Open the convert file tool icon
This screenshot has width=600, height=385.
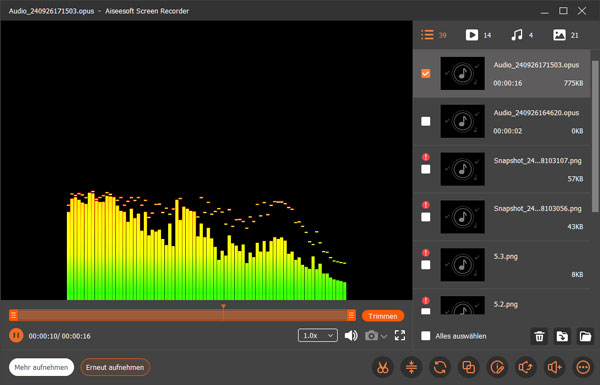click(440, 367)
